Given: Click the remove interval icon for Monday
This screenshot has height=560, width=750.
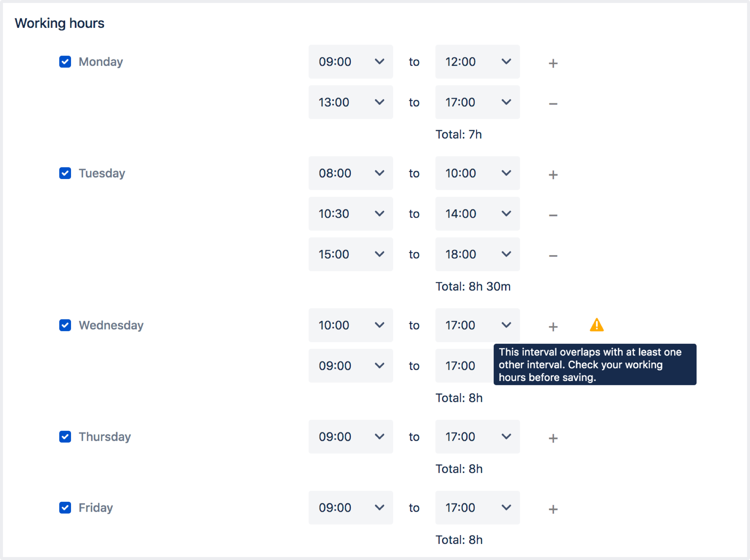Looking at the screenshot, I should point(552,103).
